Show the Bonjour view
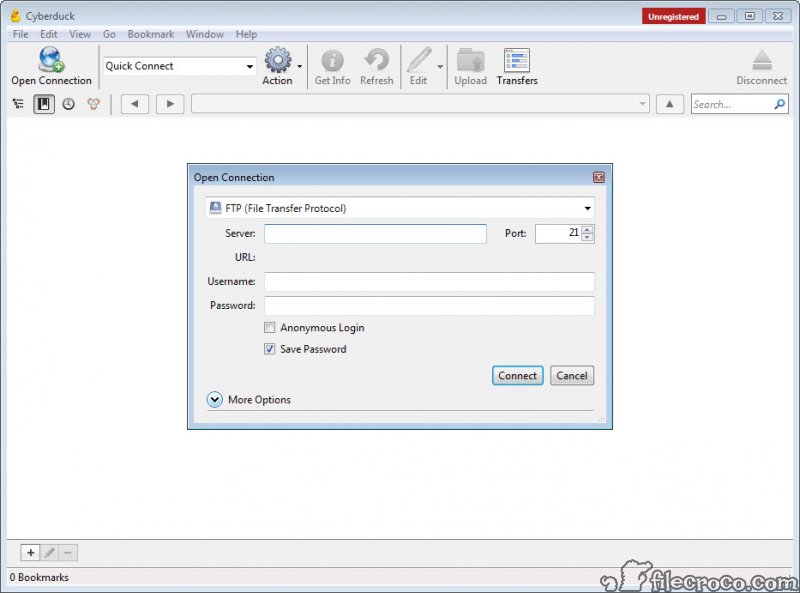This screenshot has height=593, width=800. pos(93,104)
